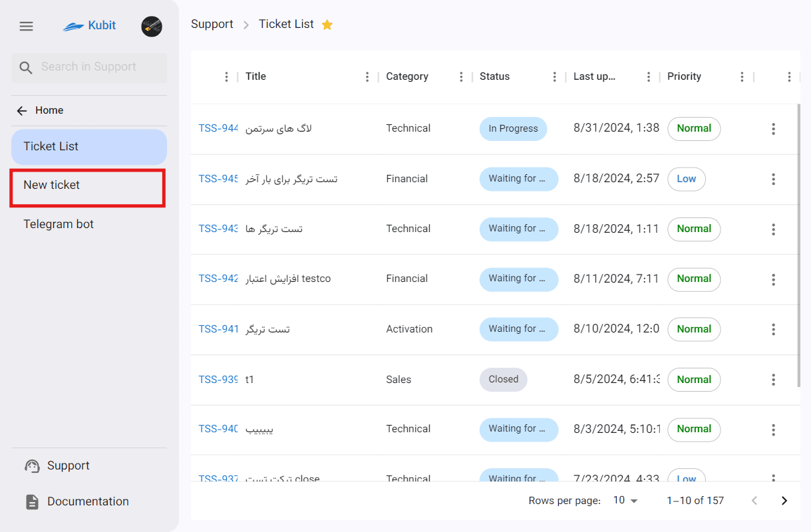Click the Support headset icon

coord(32,466)
